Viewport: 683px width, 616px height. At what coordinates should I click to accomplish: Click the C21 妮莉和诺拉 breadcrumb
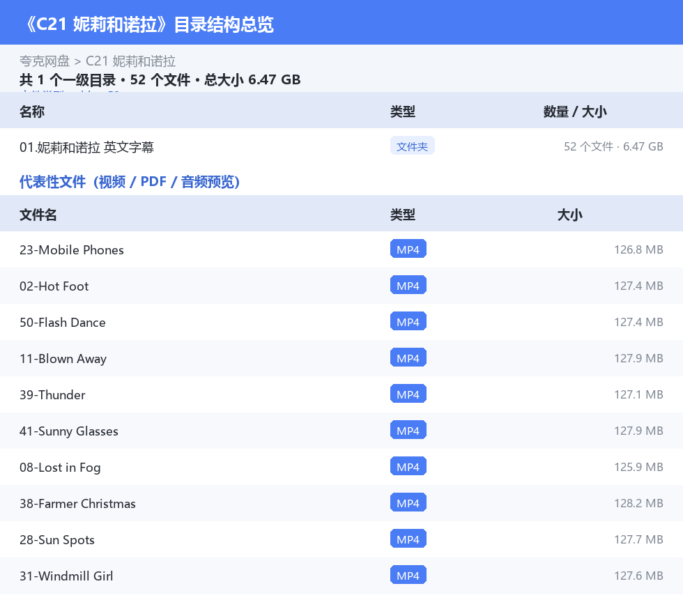(x=131, y=61)
